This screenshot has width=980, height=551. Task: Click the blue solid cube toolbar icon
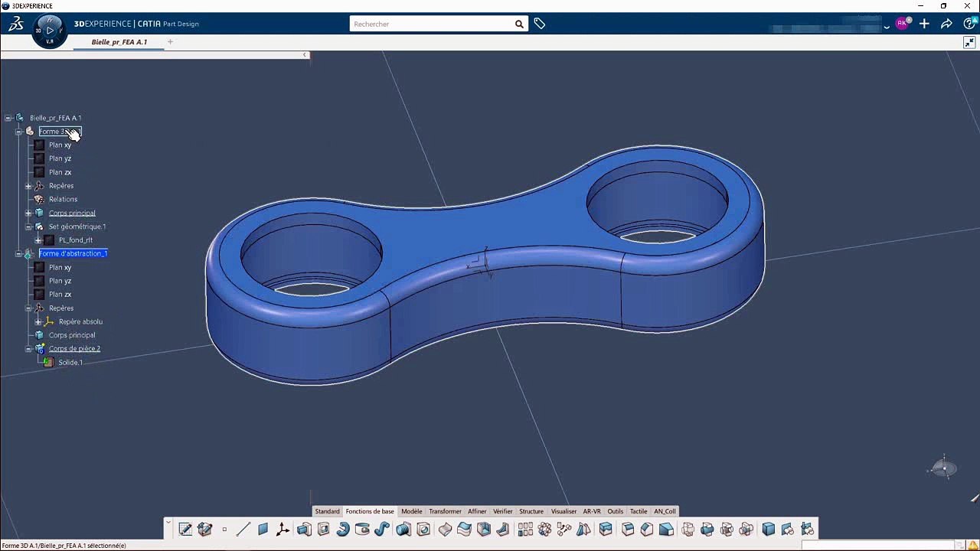click(769, 529)
